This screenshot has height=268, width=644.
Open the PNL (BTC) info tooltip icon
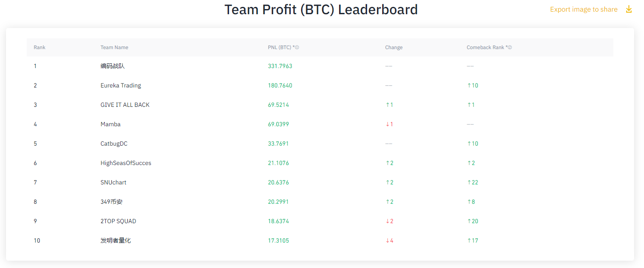(x=296, y=47)
